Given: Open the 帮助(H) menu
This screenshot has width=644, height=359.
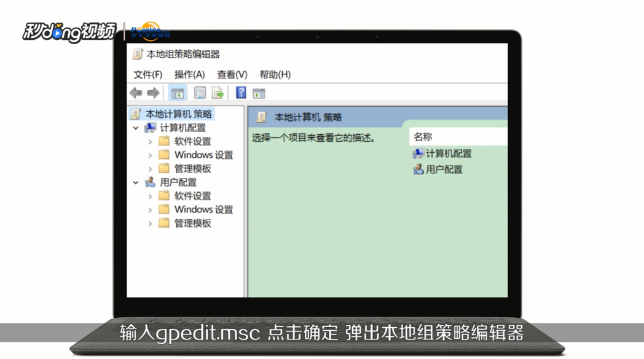Looking at the screenshot, I should pos(275,75).
